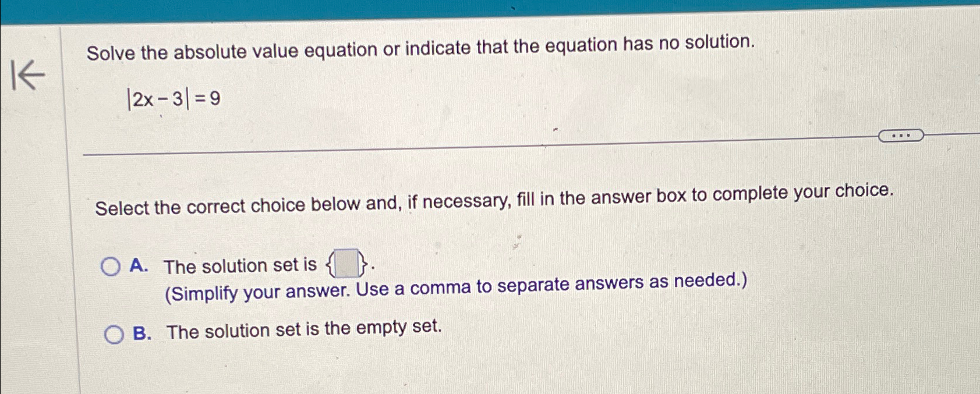Screen dimensions: 980x394
Task: Collapse the problem statement area via the dots control
Action: 900,136
